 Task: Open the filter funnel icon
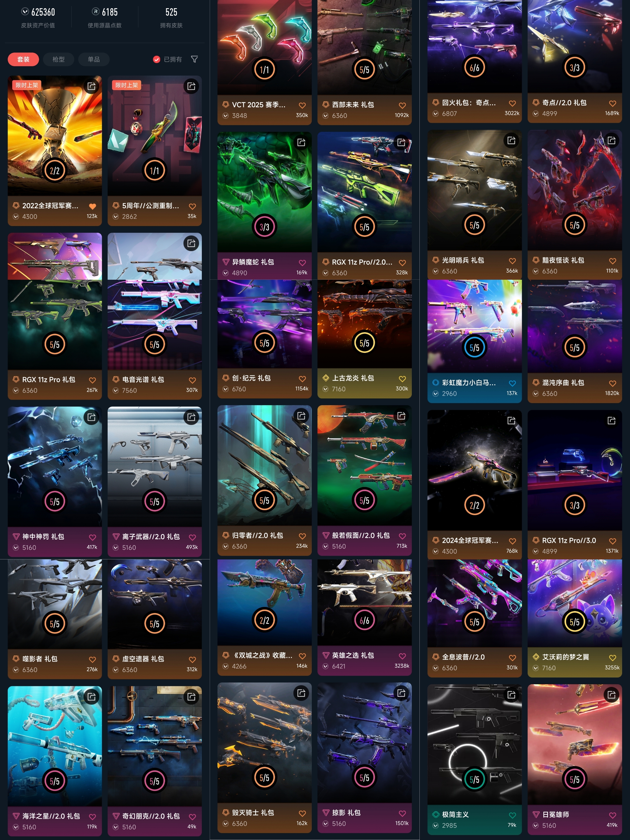click(x=194, y=59)
